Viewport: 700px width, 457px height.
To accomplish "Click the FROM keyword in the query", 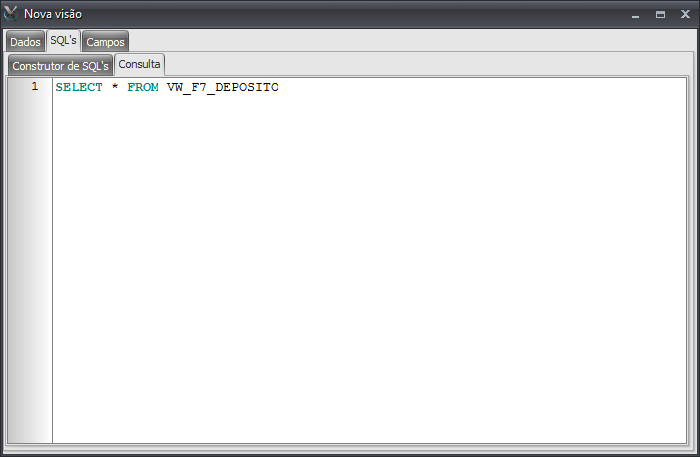I will click(143, 88).
